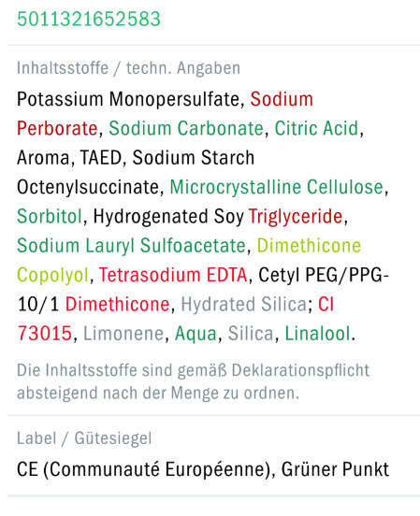
Task: Select the Dimethicone Copolyol ingredient
Action: click(x=309, y=246)
